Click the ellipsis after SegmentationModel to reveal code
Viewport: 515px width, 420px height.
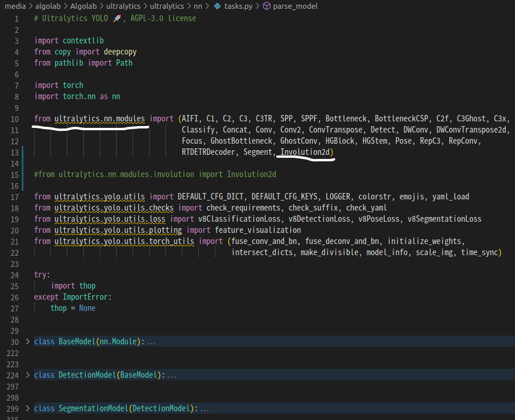tap(205, 408)
